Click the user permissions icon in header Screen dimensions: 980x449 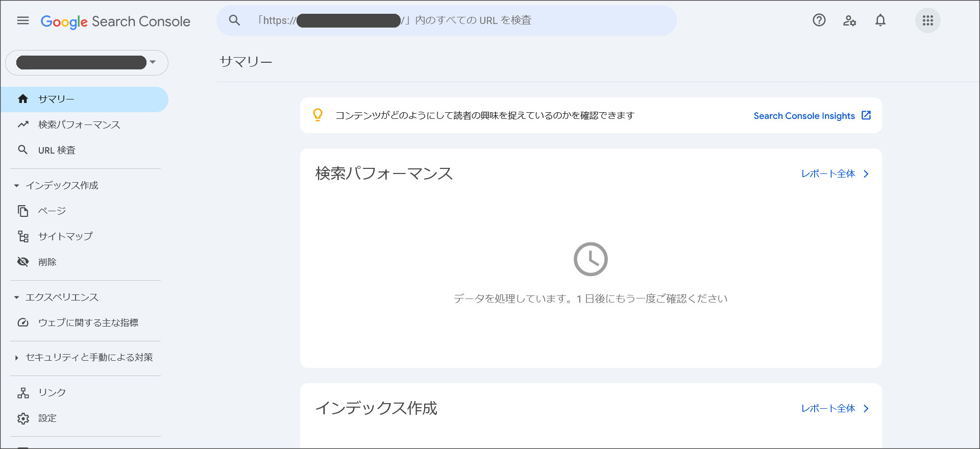coord(850,20)
